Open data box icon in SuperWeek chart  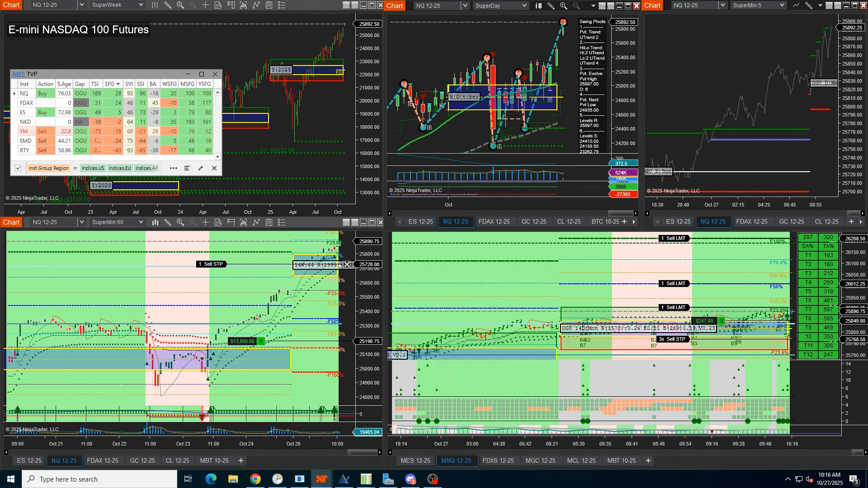[x=218, y=5]
